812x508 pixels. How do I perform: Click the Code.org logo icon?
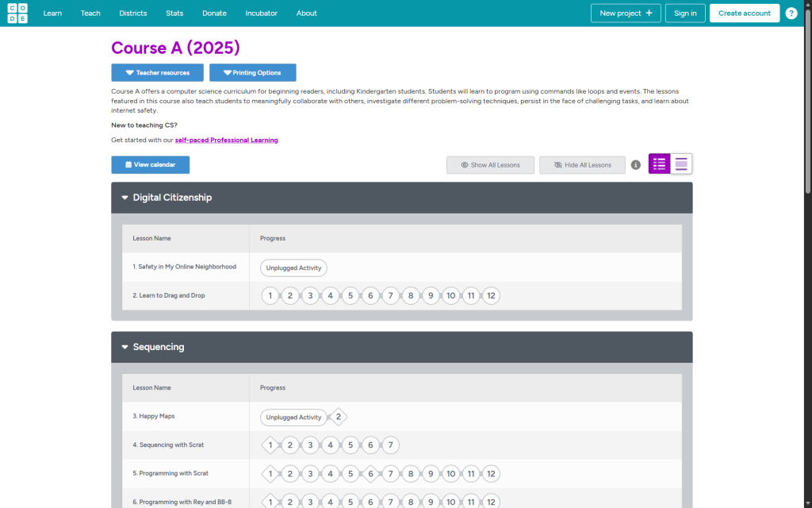tap(17, 13)
